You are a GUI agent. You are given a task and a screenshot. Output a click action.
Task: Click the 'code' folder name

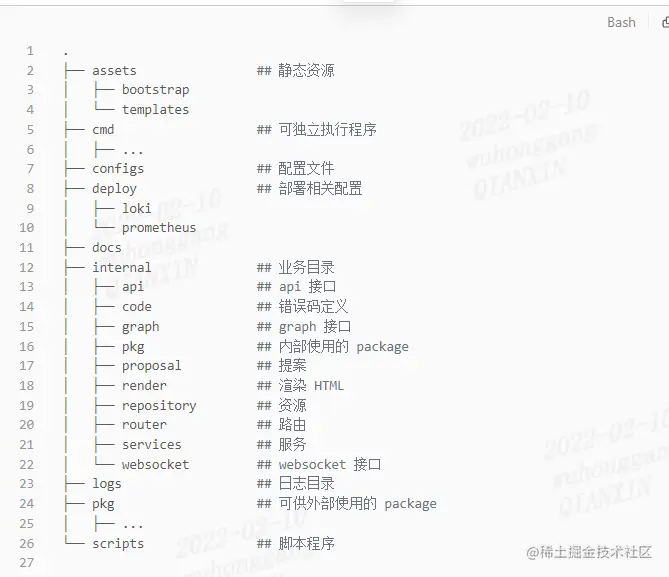tap(137, 307)
